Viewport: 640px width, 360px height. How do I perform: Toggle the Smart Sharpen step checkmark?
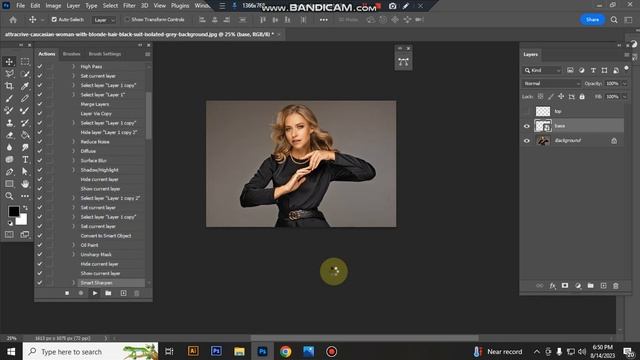(40, 282)
